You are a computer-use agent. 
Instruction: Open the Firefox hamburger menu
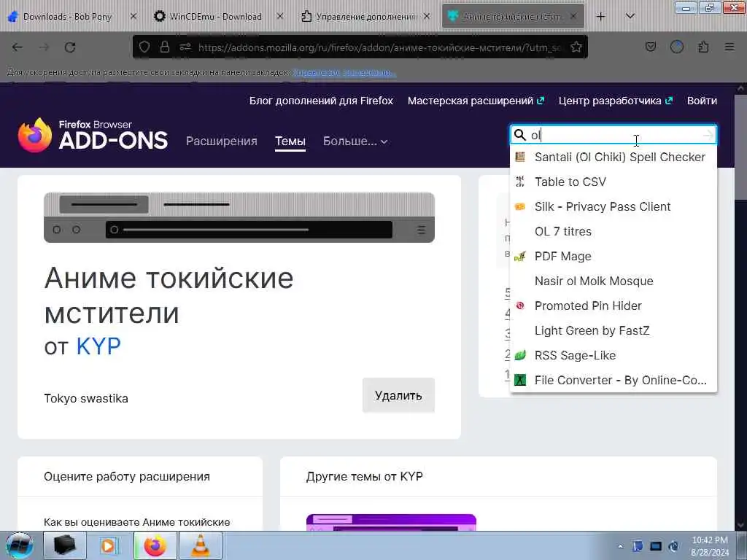729,47
